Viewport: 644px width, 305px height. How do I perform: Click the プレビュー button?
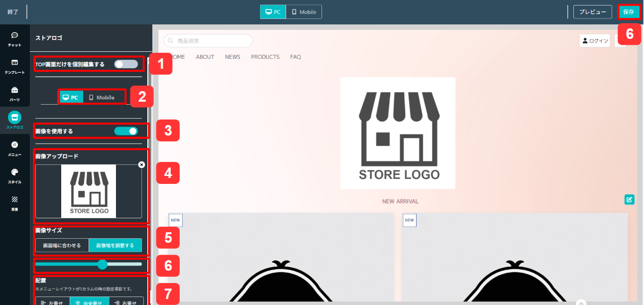click(x=593, y=12)
